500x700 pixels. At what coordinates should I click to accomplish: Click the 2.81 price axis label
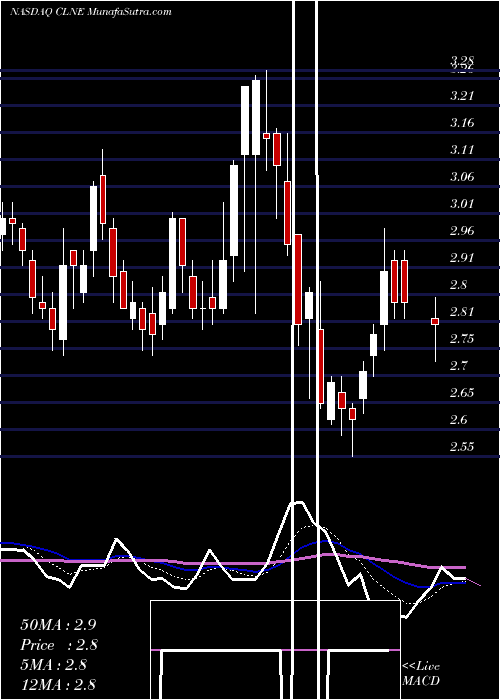[462, 312]
